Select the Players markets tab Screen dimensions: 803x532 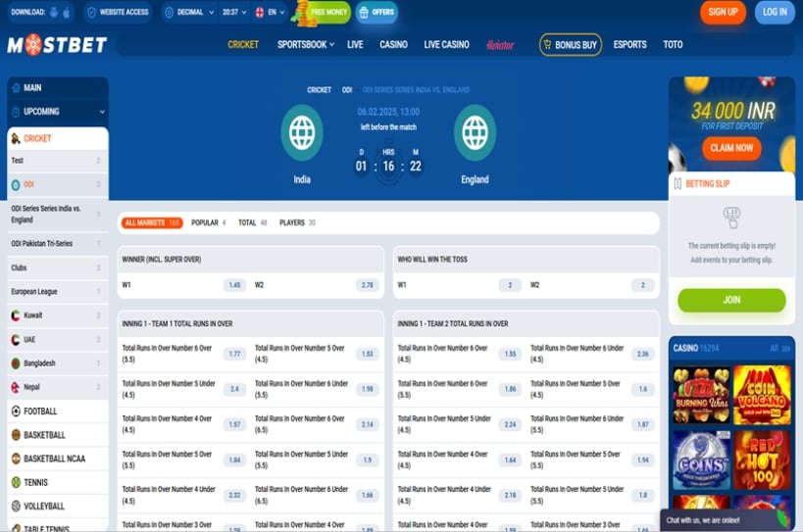297,222
